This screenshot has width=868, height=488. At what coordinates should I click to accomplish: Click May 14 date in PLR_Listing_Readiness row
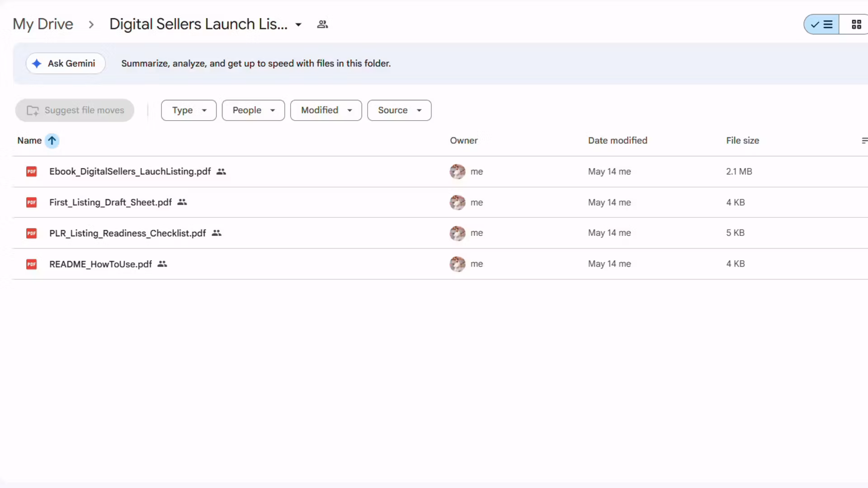point(609,233)
